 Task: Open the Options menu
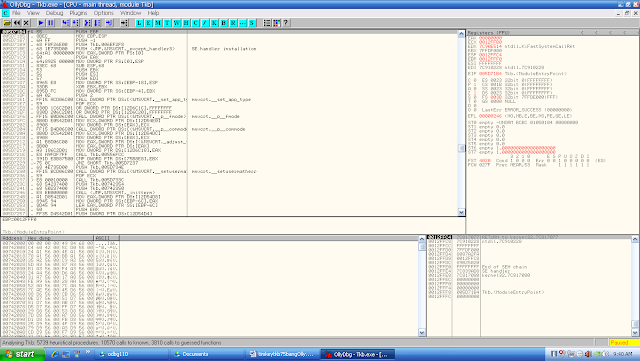[104, 13]
